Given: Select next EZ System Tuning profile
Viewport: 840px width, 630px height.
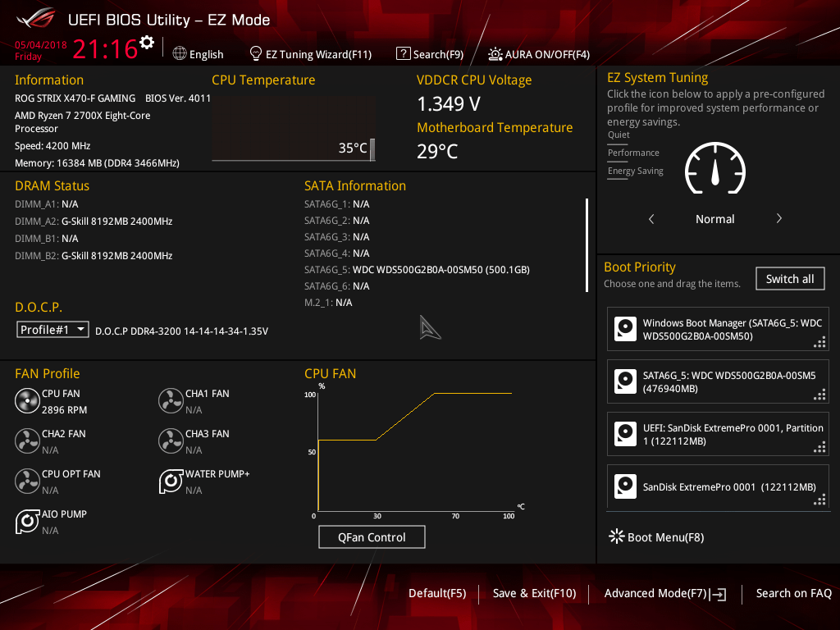Looking at the screenshot, I should [x=779, y=218].
